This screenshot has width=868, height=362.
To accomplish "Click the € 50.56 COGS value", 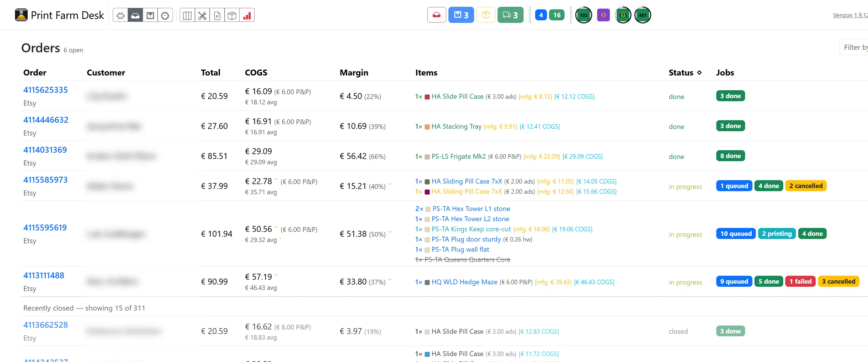I will click(x=258, y=229).
